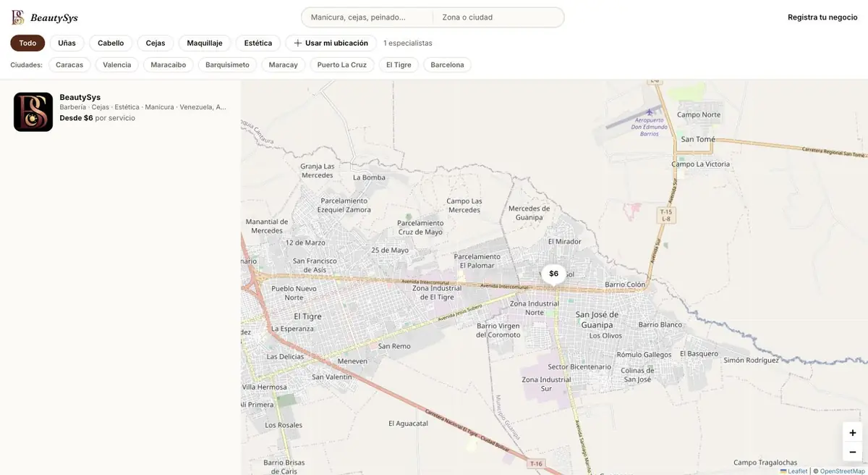Click the Desde $6 por servicio text

point(98,118)
